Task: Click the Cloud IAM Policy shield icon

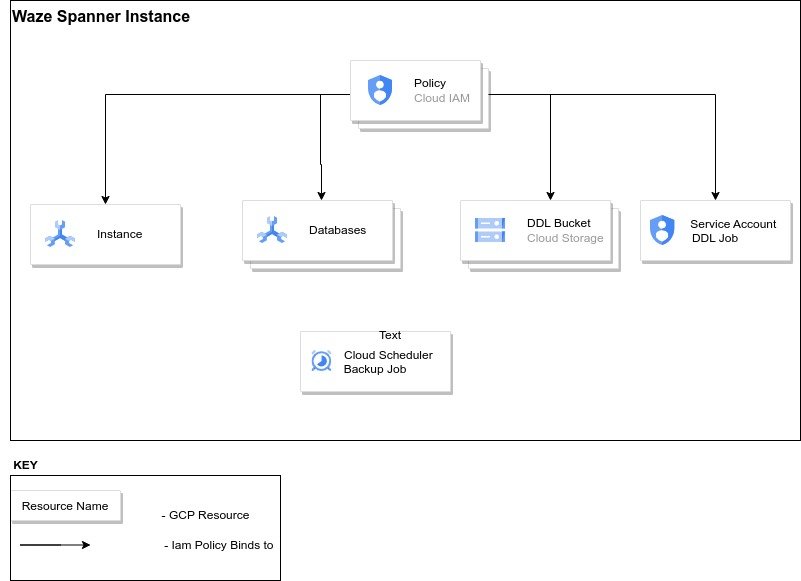Action: click(380, 90)
